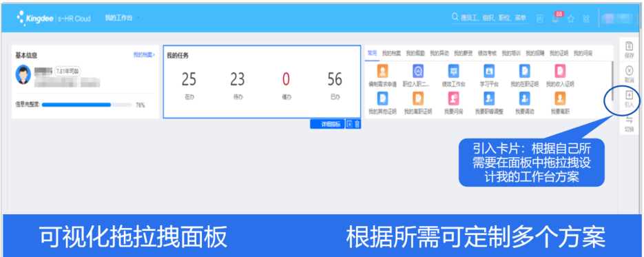This screenshot has height=257, width=644.
Task: Switch to the 绩效考核 tab
Action: tap(487, 53)
